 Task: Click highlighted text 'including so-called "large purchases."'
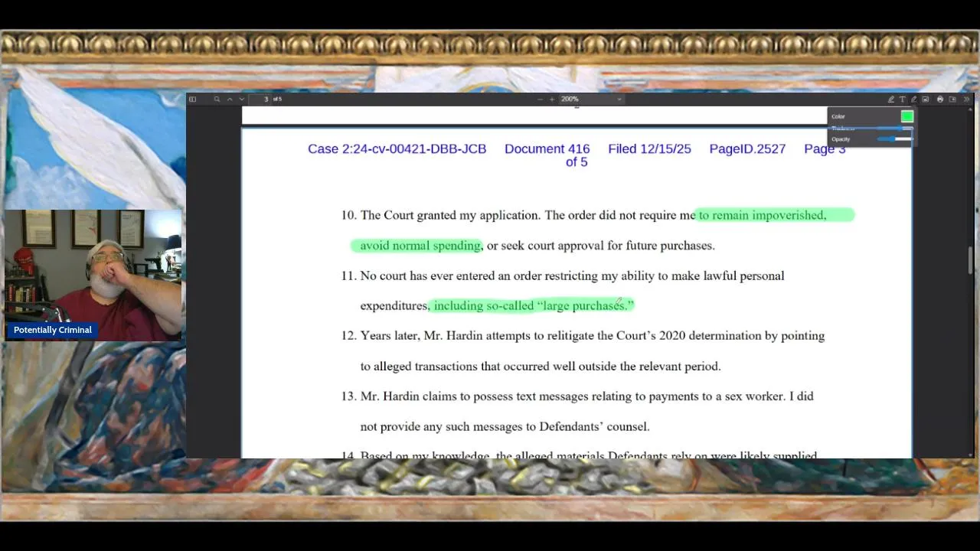click(534, 305)
